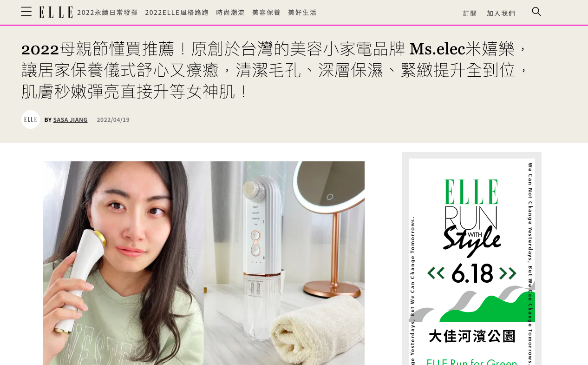Select 美容保養 in navigation bar

(267, 13)
